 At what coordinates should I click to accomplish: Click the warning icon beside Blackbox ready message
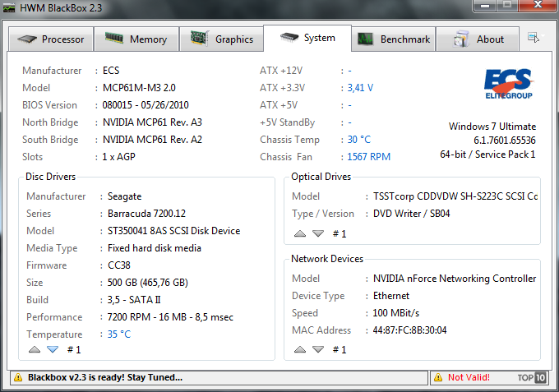[18, 377]
